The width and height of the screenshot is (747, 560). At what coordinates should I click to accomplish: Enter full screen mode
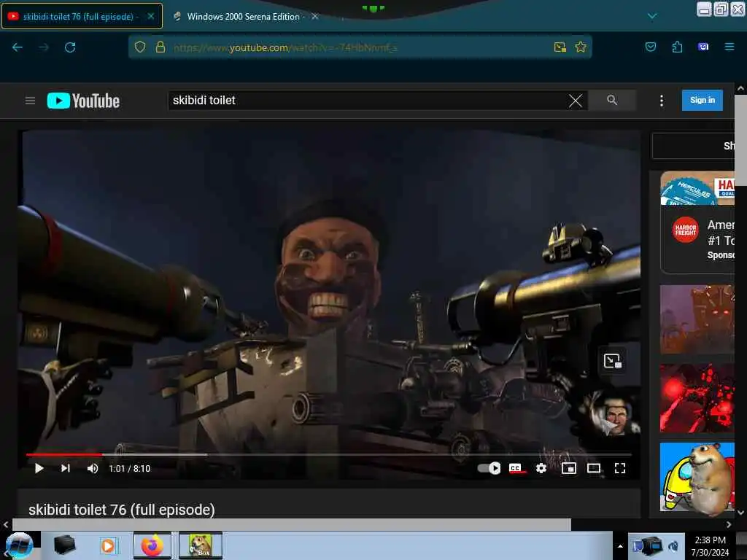pos(620,468)
